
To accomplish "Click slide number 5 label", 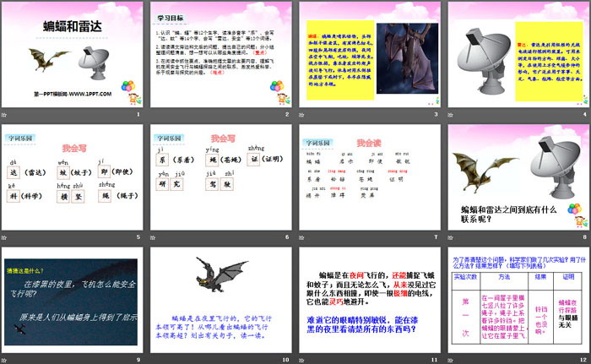I will coord(138,236).
